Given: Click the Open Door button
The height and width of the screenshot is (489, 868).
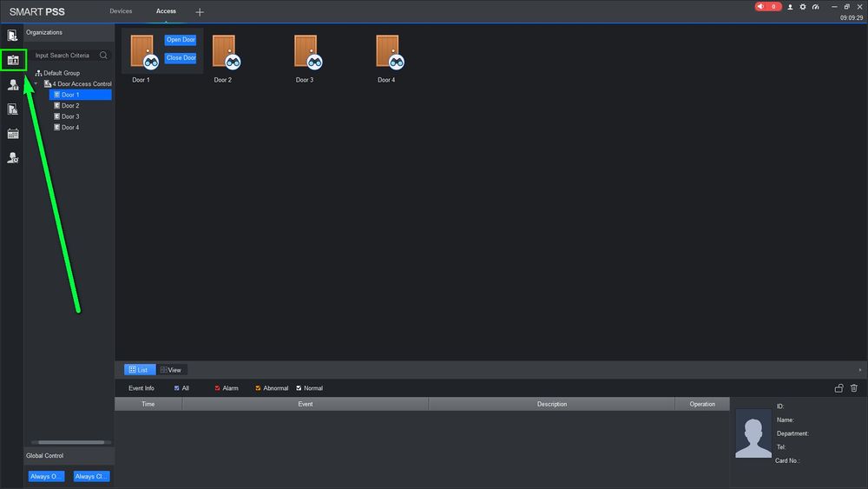Looking at the screenshot, I should pos(181,40).
